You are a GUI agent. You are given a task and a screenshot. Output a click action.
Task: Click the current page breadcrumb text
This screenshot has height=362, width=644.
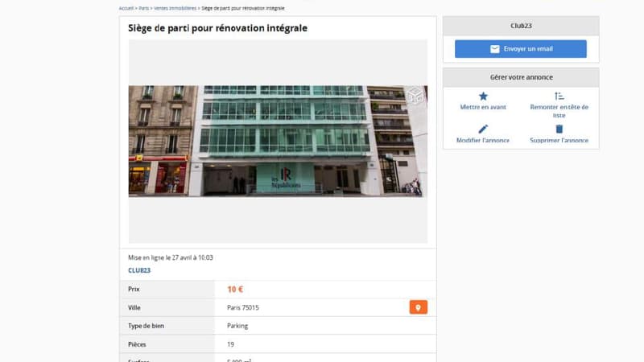pyautogui.click(x=243, y=8)
